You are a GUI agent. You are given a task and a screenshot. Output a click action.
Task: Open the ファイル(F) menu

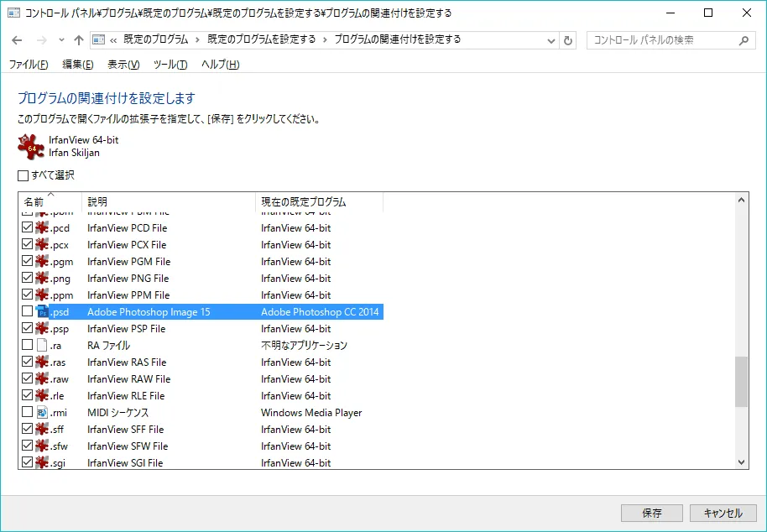[x=29, y=65]
